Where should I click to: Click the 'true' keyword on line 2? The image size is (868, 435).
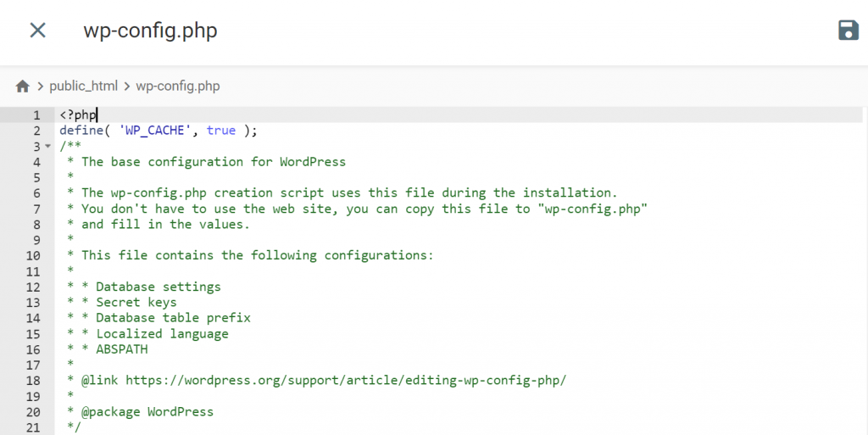(221, 131)
